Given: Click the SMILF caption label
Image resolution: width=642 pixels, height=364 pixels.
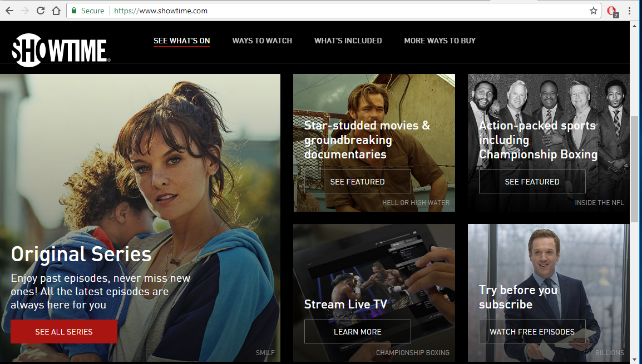Looking at the screenshot, I should tap(265, 352).
